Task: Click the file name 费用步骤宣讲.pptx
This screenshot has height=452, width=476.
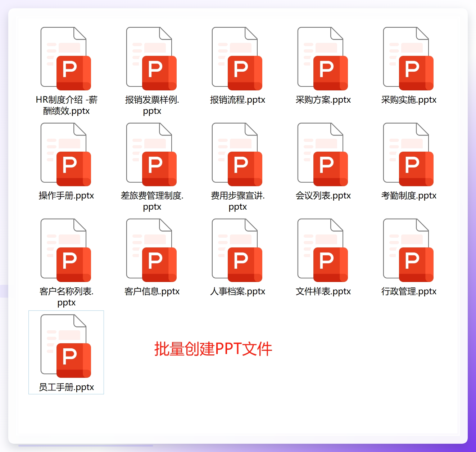Action: [x=238, y=201]
